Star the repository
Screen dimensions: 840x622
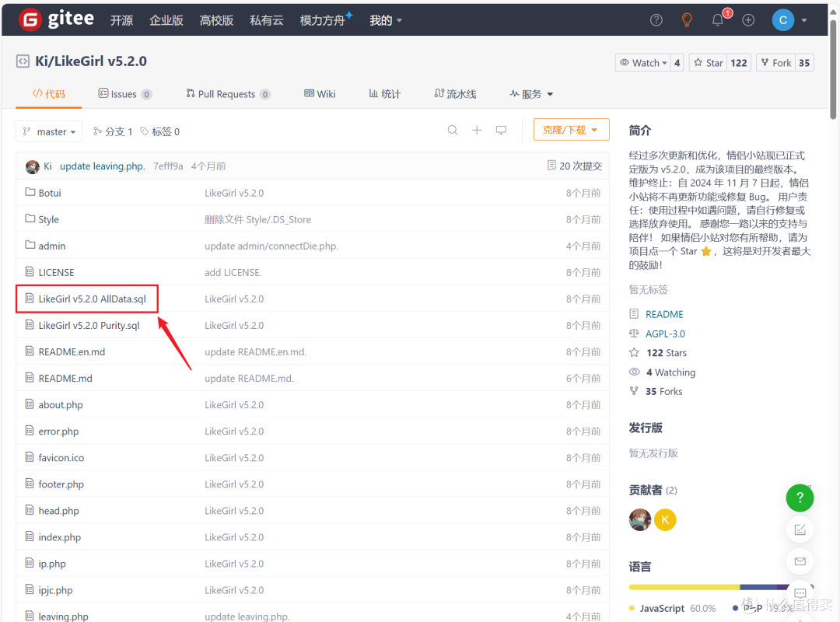[x=708, y=63]
